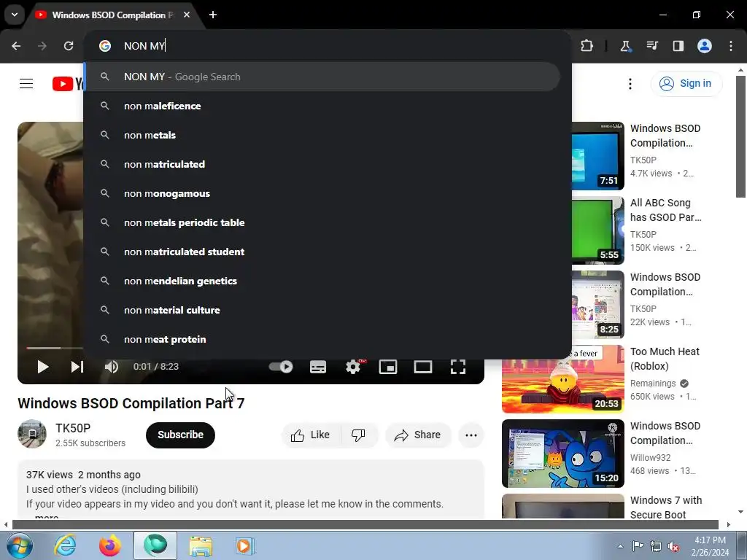
Task: Reload the current page
Action: (x=69, y=46)
